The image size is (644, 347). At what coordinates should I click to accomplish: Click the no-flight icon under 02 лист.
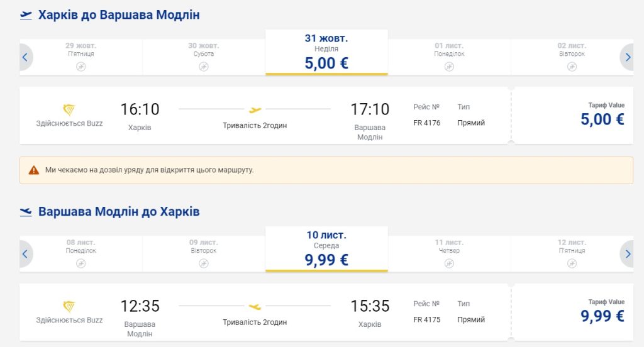[x=571, y=66]
